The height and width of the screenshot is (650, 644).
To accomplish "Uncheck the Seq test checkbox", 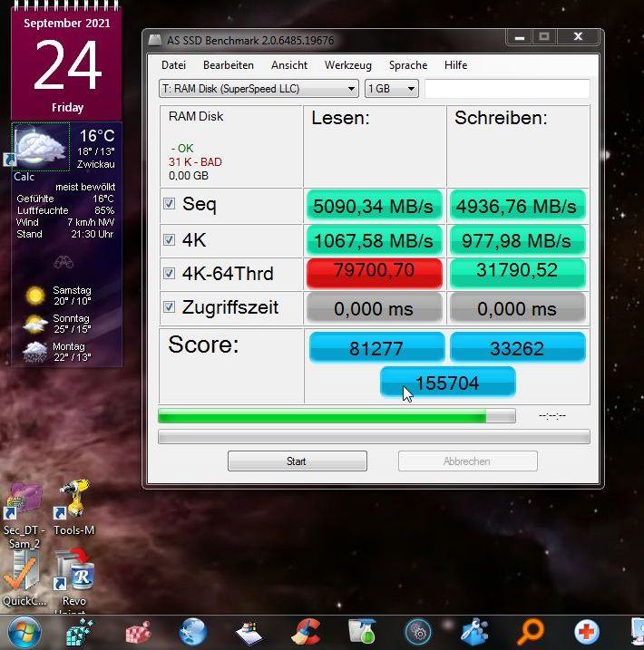I will pyautogui.click(x=169, y=204).
